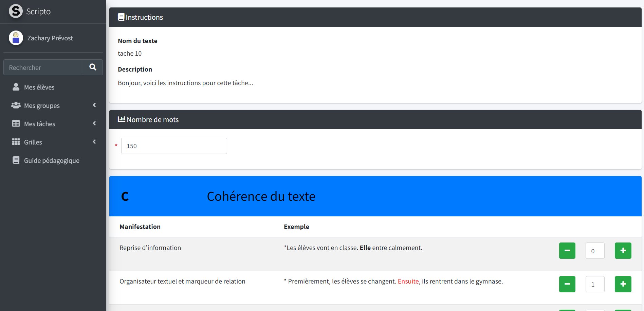
Task: Increase the Organisateur textuel score
Action: (623, 284)
